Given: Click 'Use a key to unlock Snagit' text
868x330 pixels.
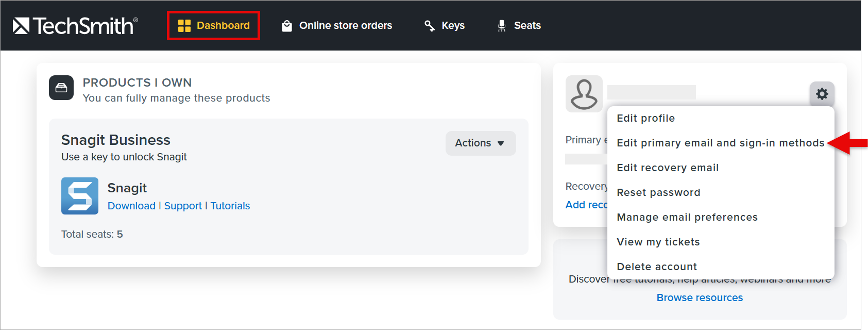Looking at the screenshot, I should click(x=124, y=157).
